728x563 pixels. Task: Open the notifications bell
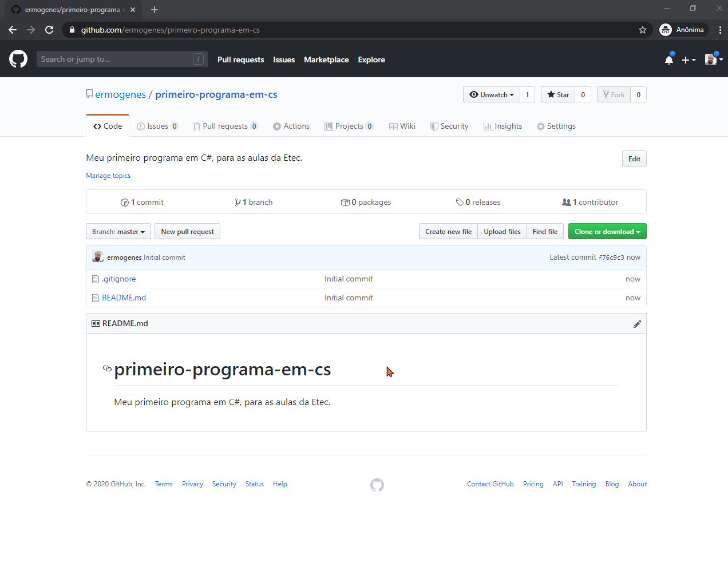tap(669, 60)
